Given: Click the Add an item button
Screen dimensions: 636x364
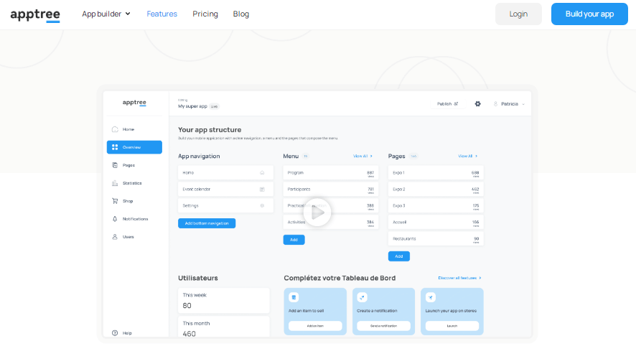Looking at the screenshot, I should [315, 326].
